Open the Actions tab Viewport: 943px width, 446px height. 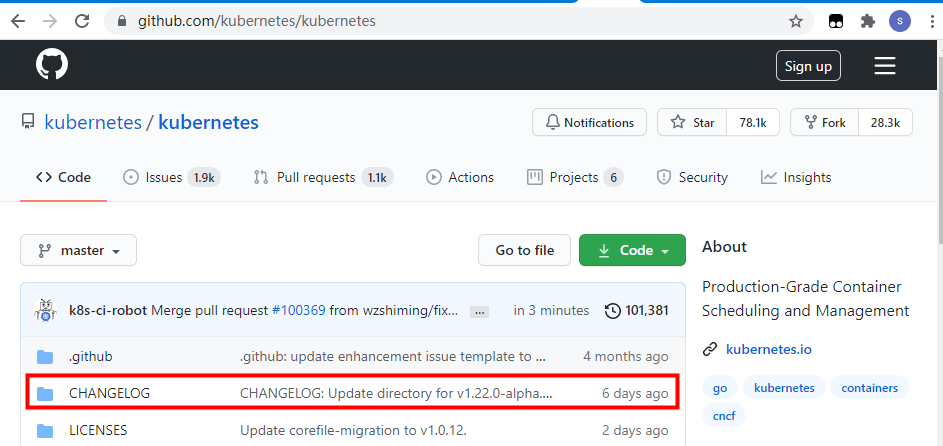[x=459, y=177]
